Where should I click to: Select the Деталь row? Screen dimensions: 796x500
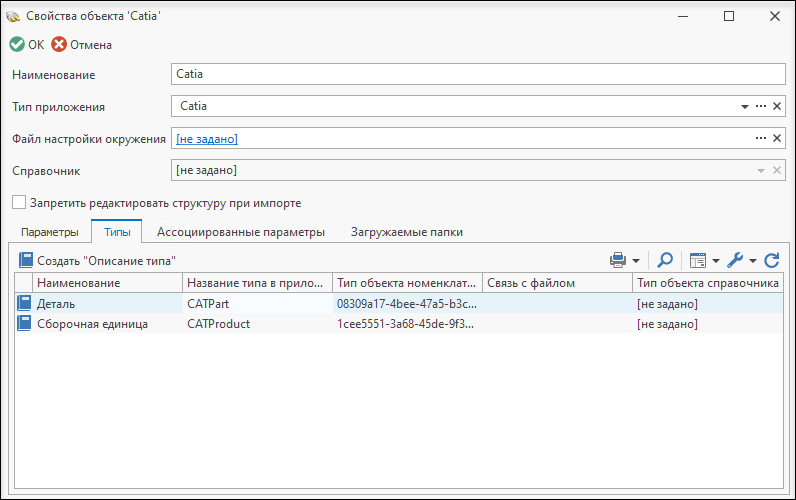pos(399,304)
